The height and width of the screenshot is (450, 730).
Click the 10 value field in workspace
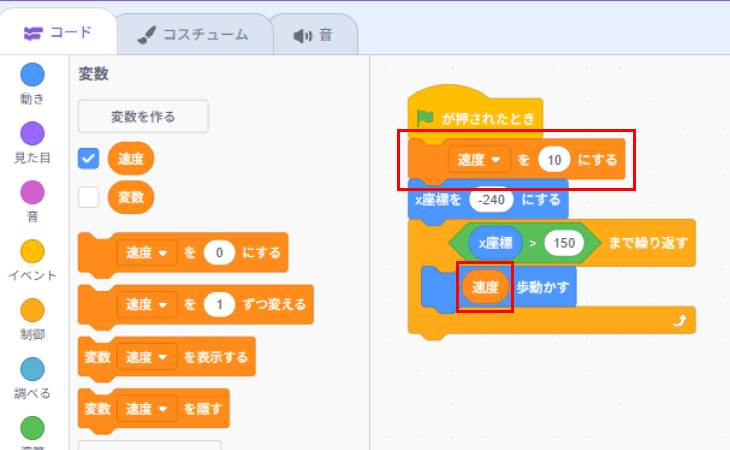pyautogui.click(x=554, y=160)
